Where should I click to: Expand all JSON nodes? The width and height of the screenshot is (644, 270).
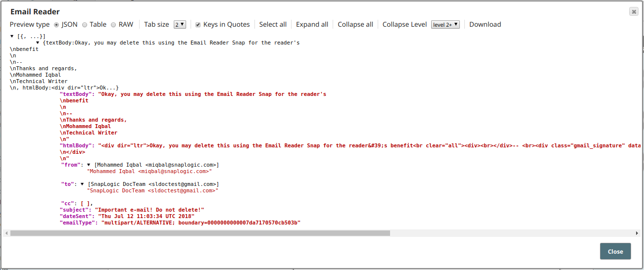tap(312, 24)
